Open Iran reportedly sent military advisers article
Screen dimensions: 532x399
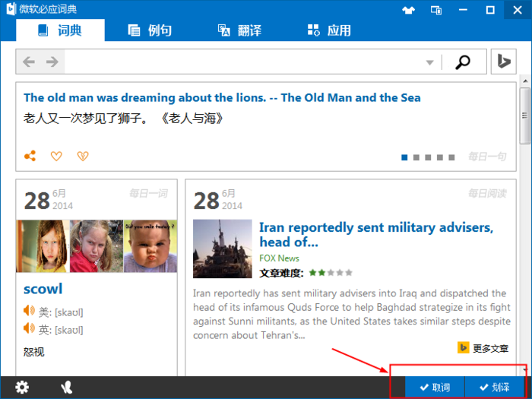[x=376, y=234]
